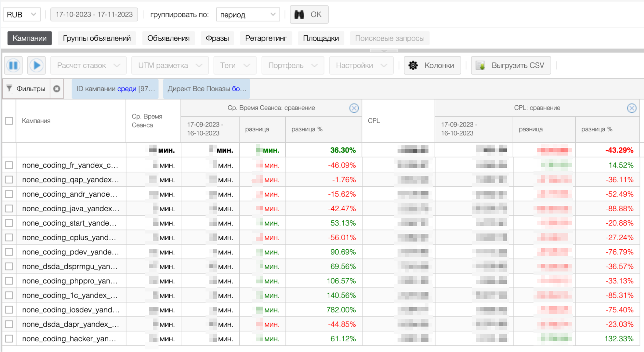Click the pause campaigns icon
644x352 pixels.
pyautogui.click(x=13, y=65)
